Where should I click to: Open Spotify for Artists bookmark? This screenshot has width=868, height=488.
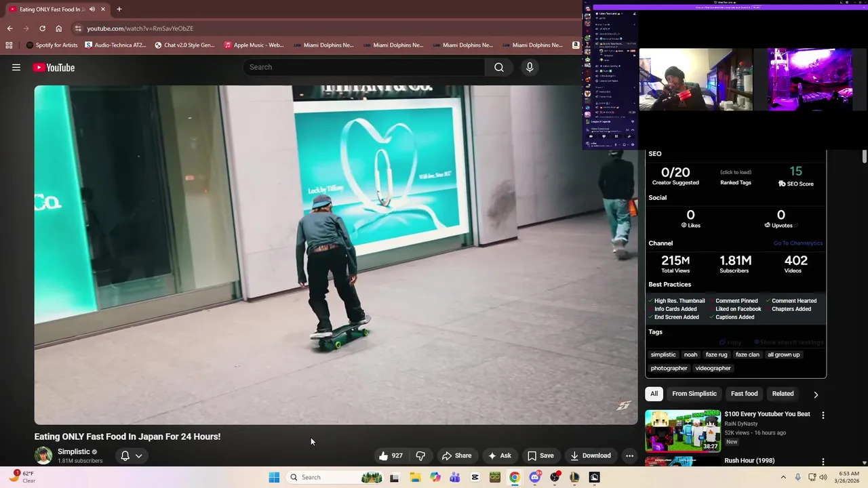pyautogui.click(x=52, y=45)
